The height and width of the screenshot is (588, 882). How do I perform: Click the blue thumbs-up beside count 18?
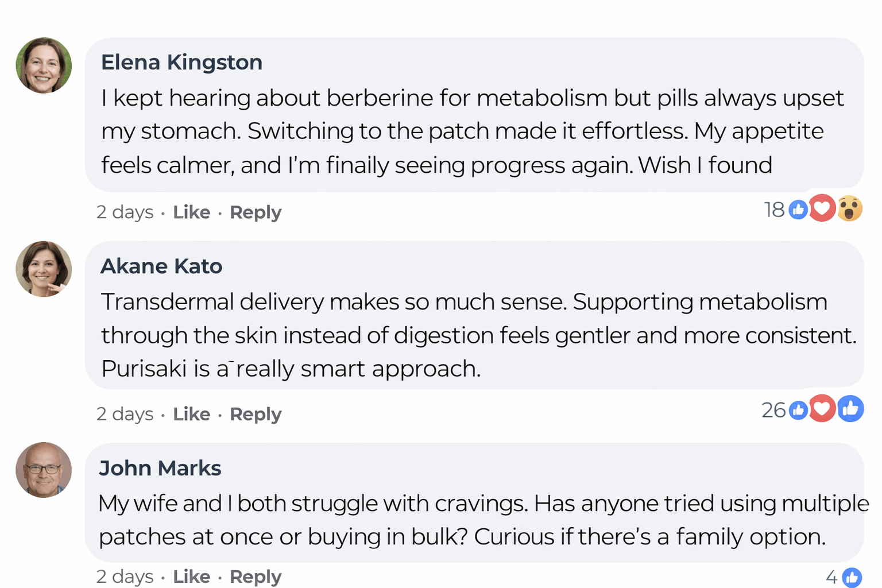point(798,210)
